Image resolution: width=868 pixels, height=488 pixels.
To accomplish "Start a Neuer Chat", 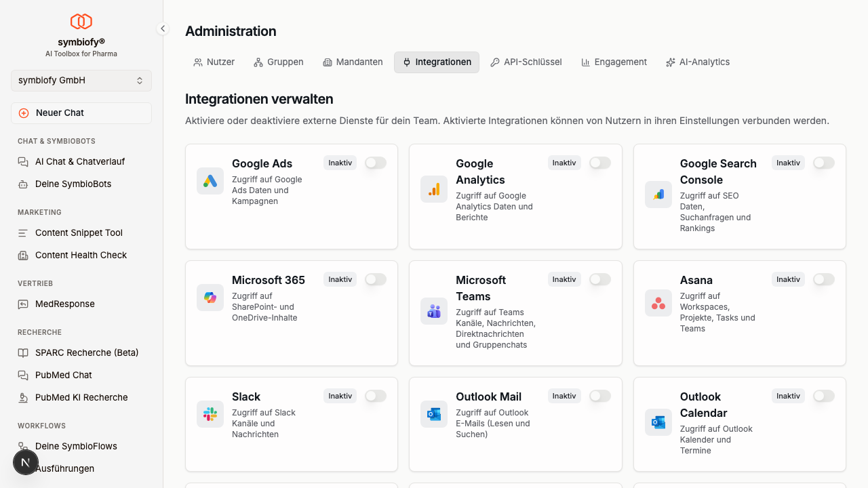I will (x=81, y=113).
